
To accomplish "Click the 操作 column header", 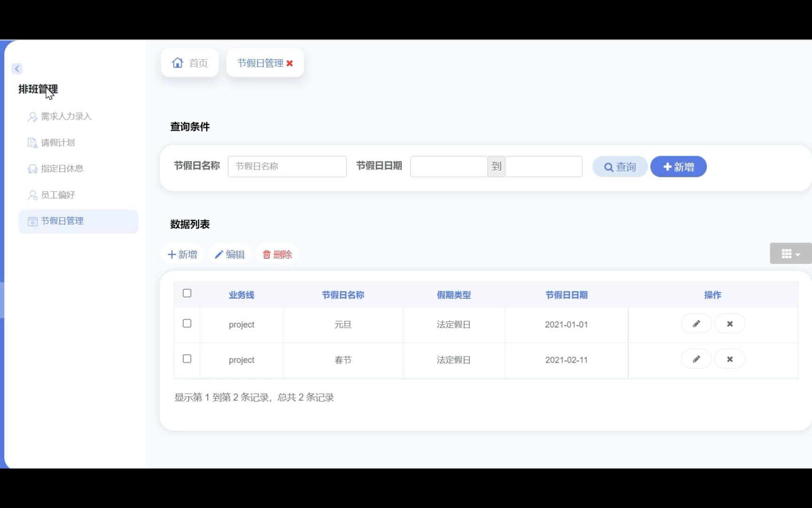I will pyautogui.click(x=713, y=295).
